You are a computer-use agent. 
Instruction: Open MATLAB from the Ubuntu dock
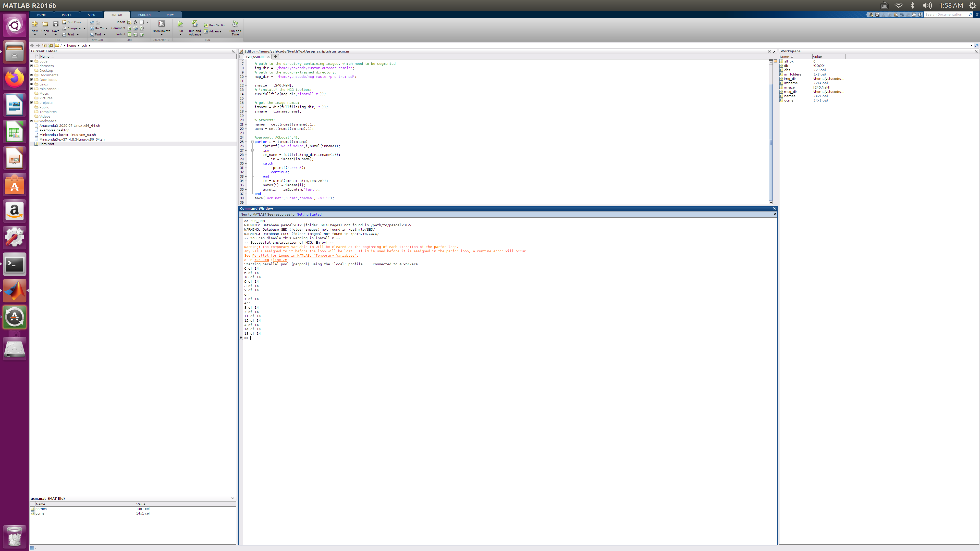point(15,291)
